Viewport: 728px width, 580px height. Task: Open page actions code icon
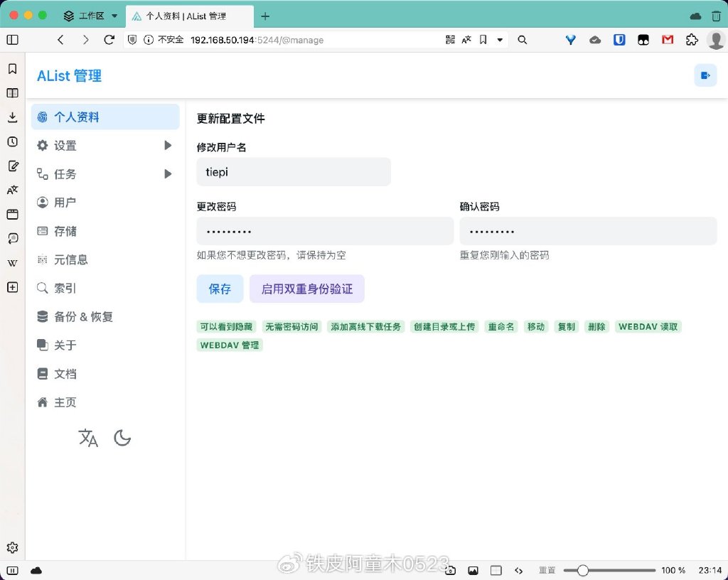tap(518, 570)
